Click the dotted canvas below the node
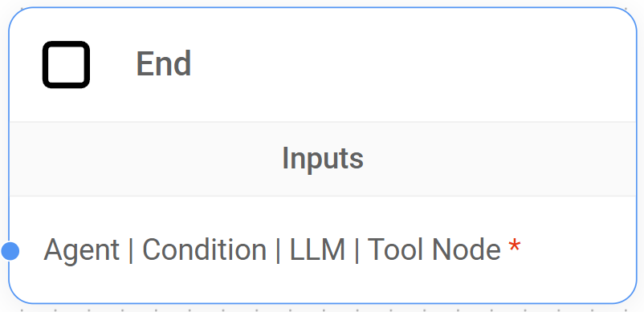The height and width of the screenshot is (312, 644). click(x=323, y=309)
